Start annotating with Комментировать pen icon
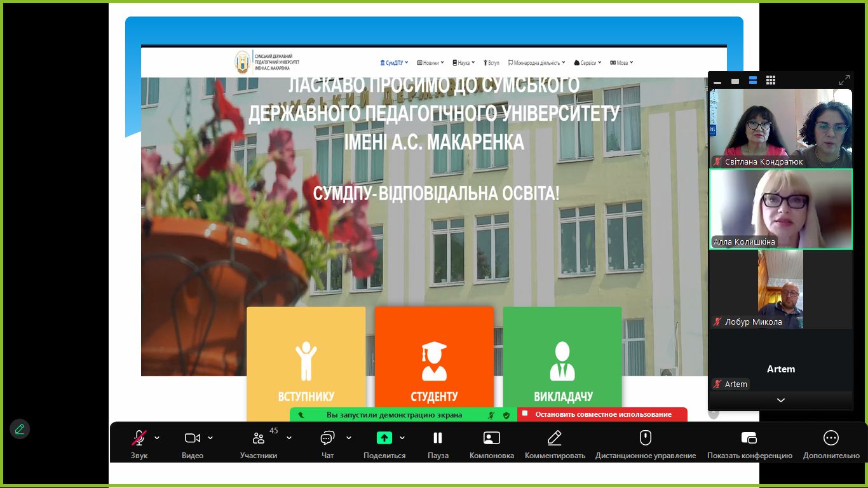This screenshot has width=868, height=488. tap(555, 438)
